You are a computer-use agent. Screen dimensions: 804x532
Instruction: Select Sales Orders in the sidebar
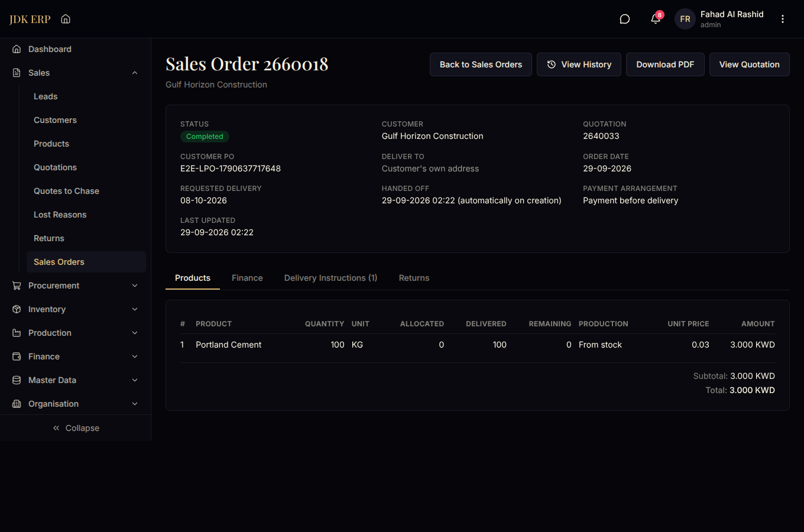[x=86, y=262]
